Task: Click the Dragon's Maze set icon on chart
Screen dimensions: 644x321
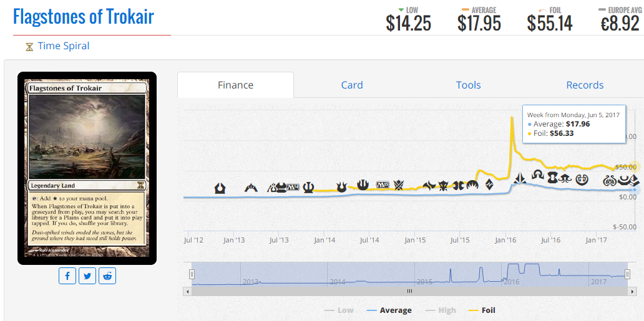Action: click(273, 187)
